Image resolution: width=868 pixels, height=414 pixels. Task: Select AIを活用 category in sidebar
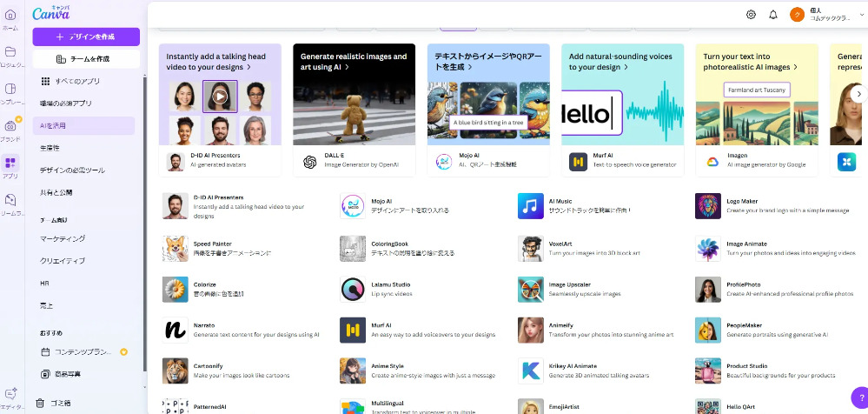point(83,126)
